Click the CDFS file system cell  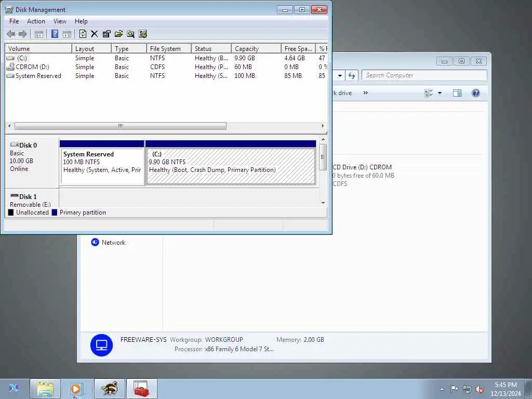157,67
